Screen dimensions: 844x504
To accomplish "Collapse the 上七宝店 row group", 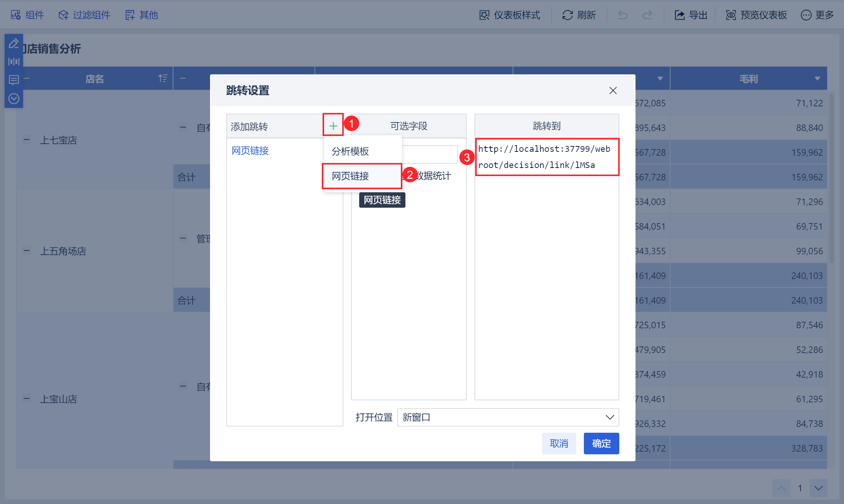I will point(27,140).
